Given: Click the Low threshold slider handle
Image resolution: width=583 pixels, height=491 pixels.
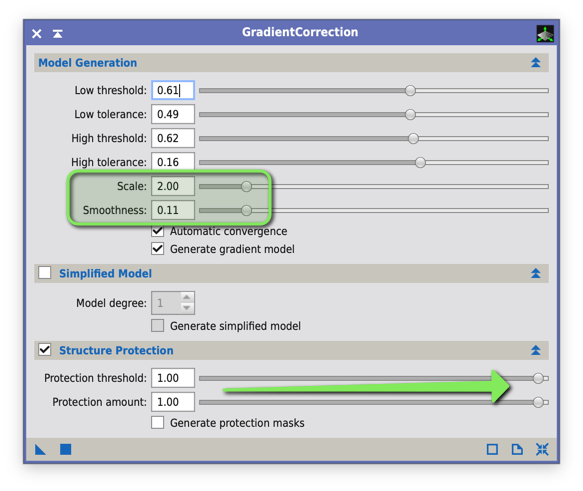Looking at the screenshot, I should (x=410, y=90).
